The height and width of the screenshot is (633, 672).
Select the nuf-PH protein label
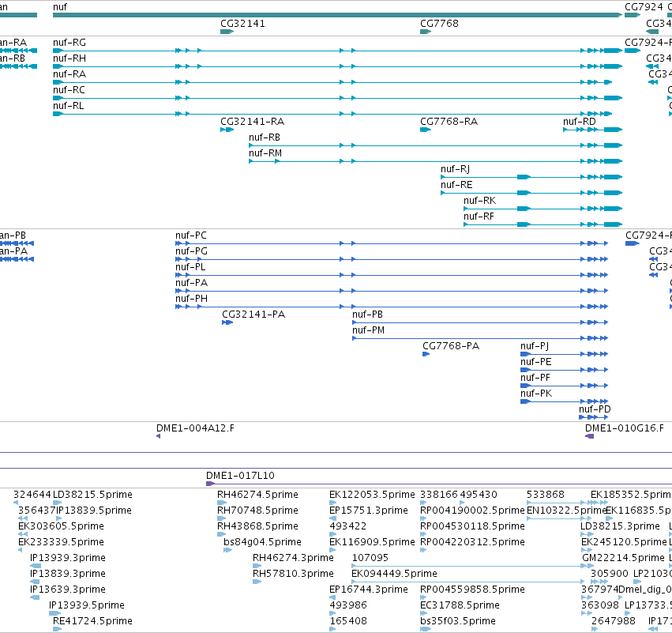coord(191,300)
